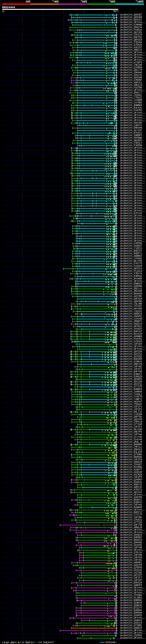146x644 pixels.
Task: Select the UniRef100_Q75A34 label
Action: [131, 45]
